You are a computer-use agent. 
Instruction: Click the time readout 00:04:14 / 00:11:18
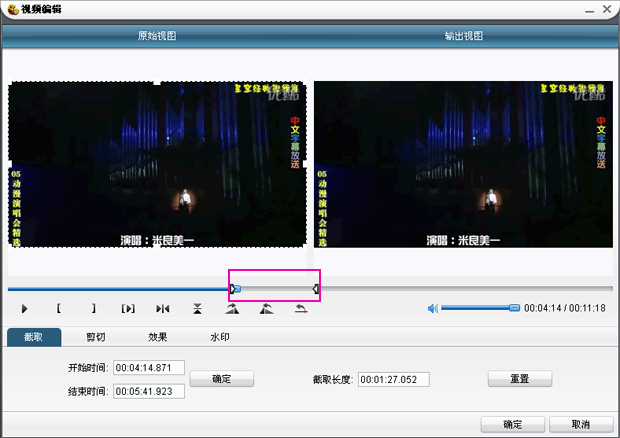(565, 308)
